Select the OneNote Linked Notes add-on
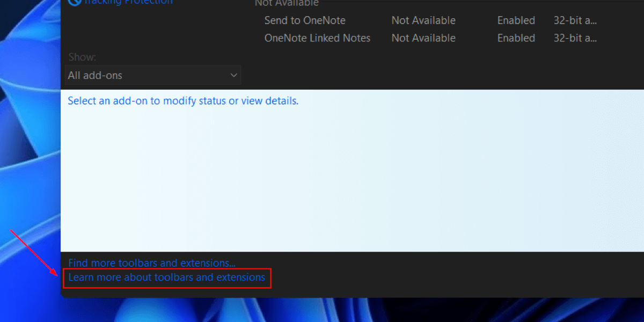 point(317,38)
